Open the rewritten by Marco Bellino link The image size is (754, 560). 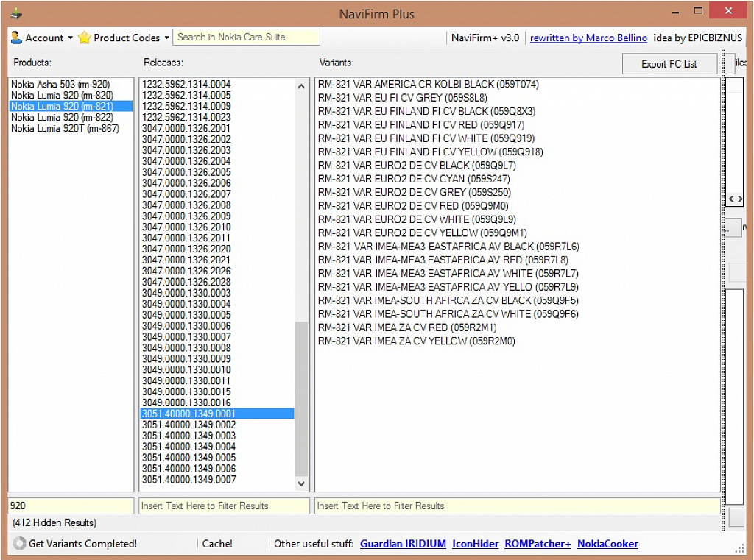click(x=588, y=38)
